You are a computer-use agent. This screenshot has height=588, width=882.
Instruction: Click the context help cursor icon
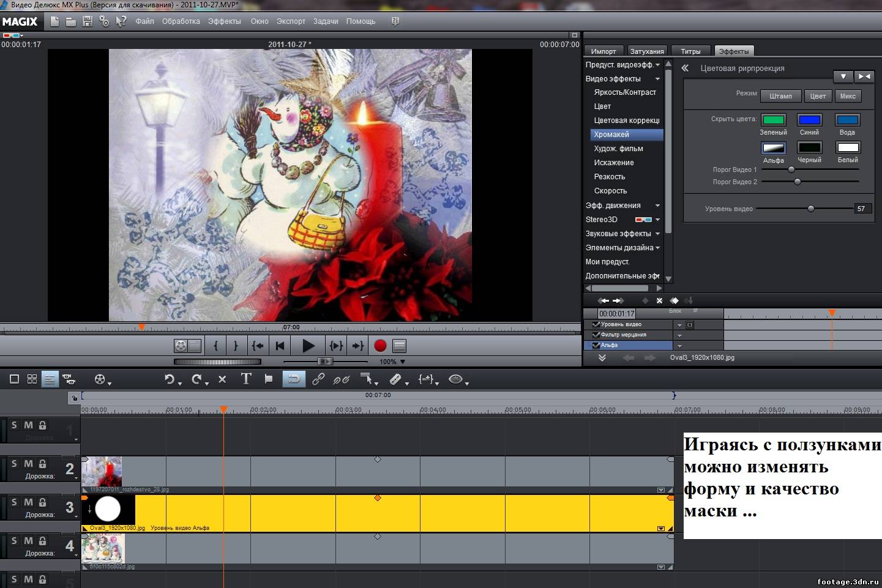121,21
